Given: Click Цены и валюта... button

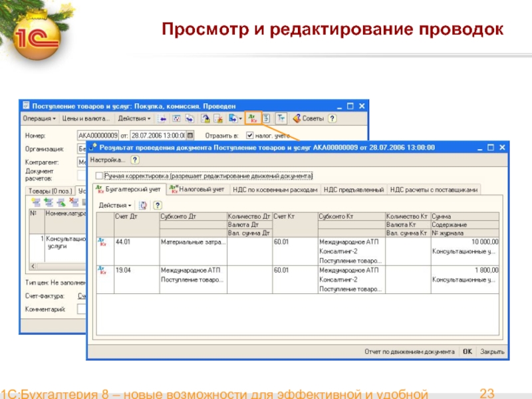Looking at the screenshot, I should [x=86, y=119].
